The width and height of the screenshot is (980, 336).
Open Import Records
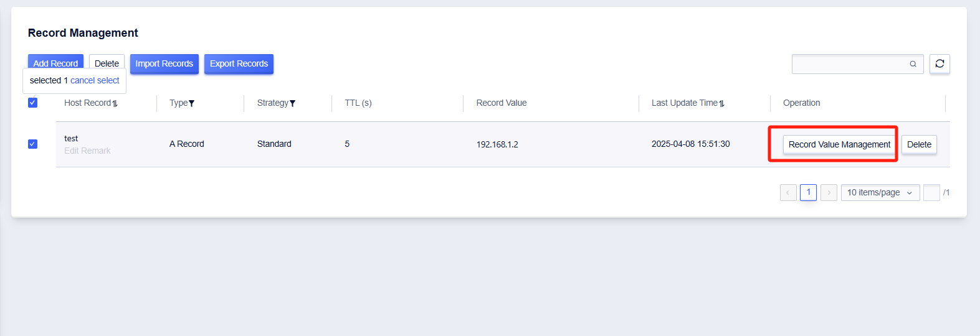(x=164, y=63)
